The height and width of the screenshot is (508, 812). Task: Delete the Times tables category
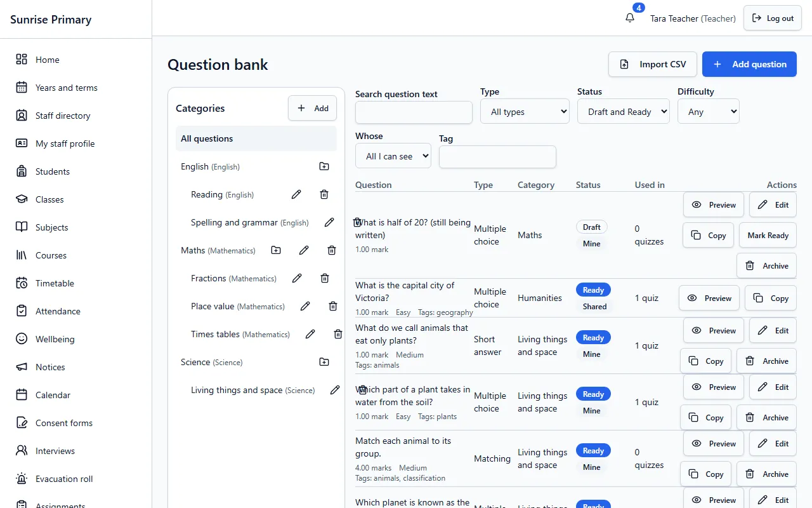pos(338,334)
